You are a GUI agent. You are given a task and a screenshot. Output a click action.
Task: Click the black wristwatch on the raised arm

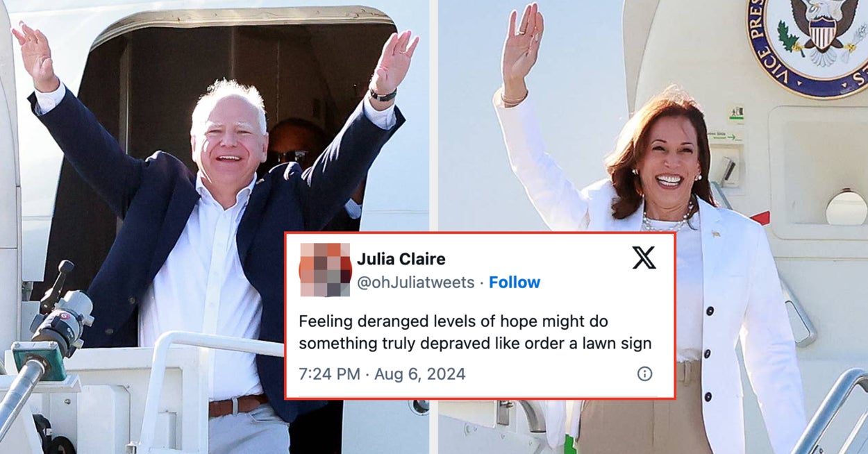[383, 95]
